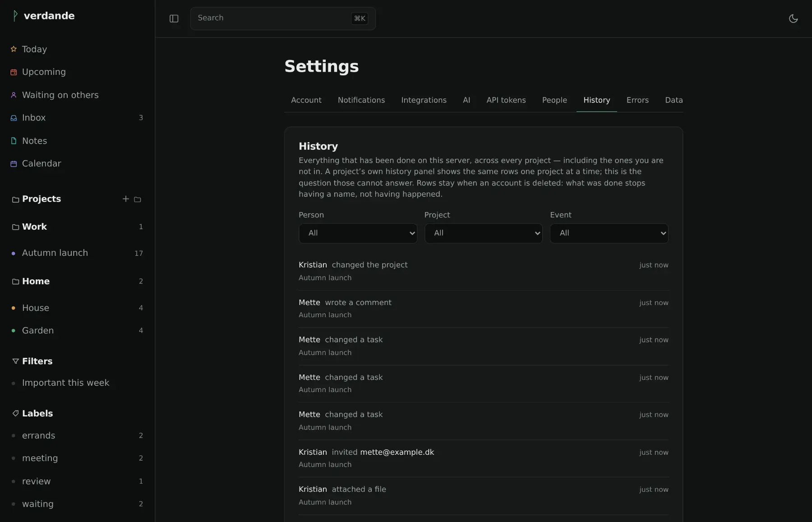Click the Filters funnel icon
812x522 pixels.
click(x=15, y=361)
